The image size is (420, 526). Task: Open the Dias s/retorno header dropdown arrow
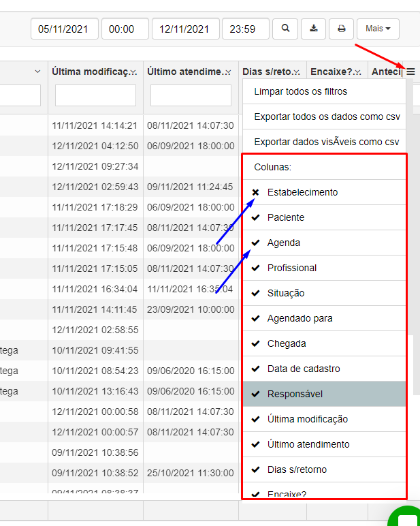point(296,72)
